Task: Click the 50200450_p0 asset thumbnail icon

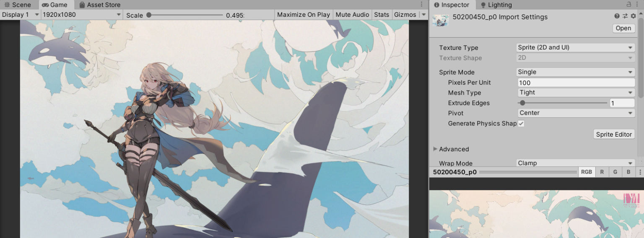Action: [x=441, y=20]
